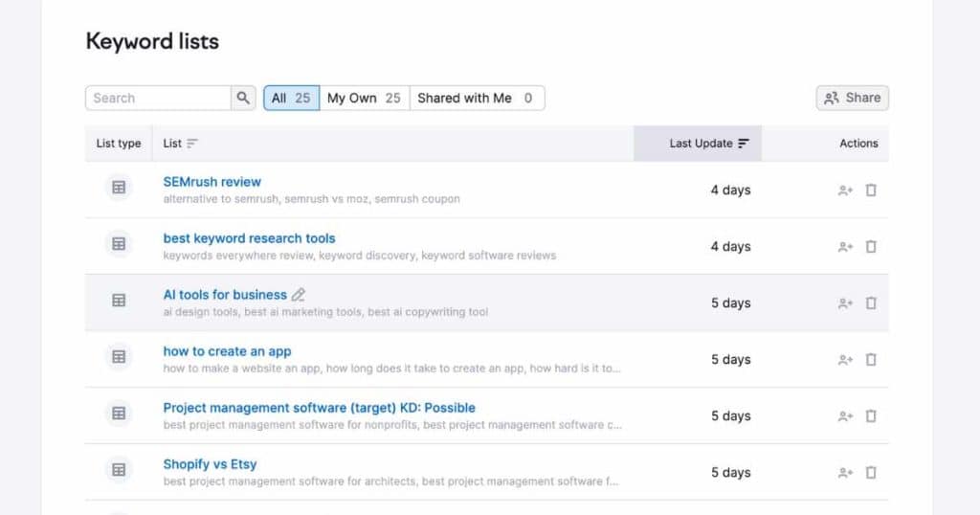Share how to create an app list

pos(845,359)
